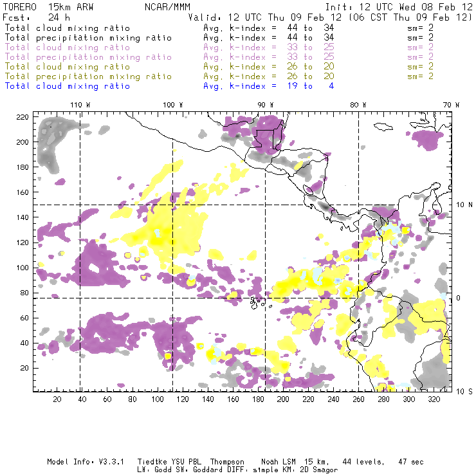Select the Fcst: 24 h label
Viewport: 476px width, 476px height.
point(37,17)
